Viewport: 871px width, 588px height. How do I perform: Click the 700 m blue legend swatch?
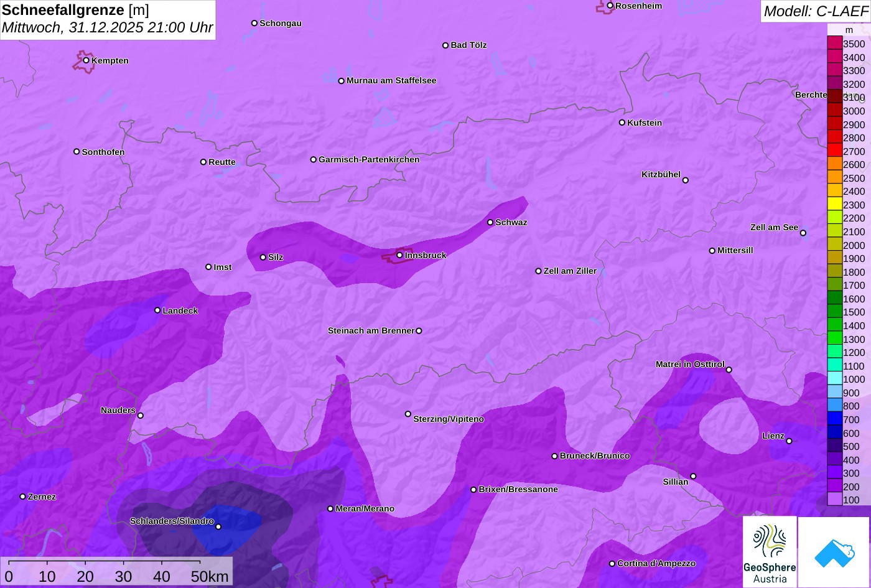[835, 419]
